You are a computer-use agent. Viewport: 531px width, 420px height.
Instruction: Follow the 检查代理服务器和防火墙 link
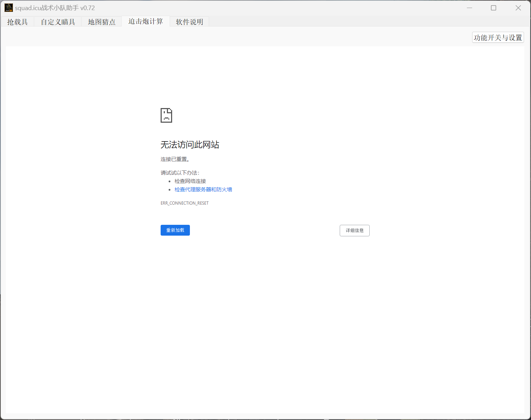[x=203, y=190]
